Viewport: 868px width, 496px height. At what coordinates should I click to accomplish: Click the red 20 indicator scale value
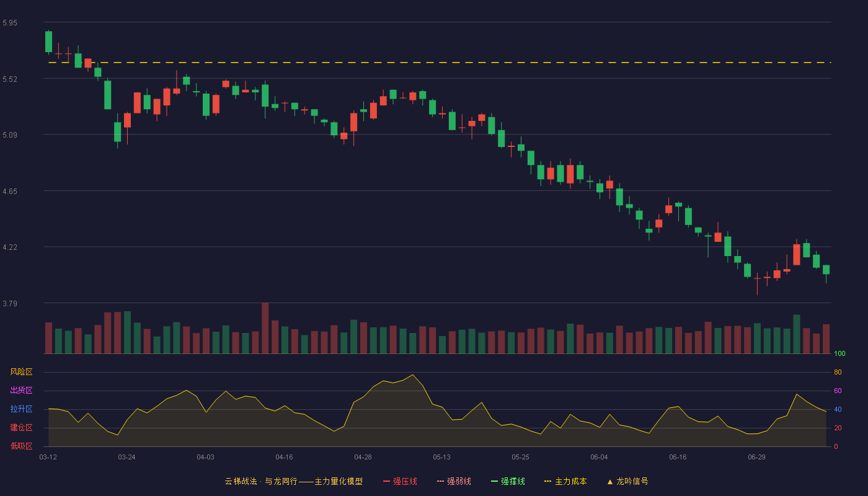click(838, 428)
